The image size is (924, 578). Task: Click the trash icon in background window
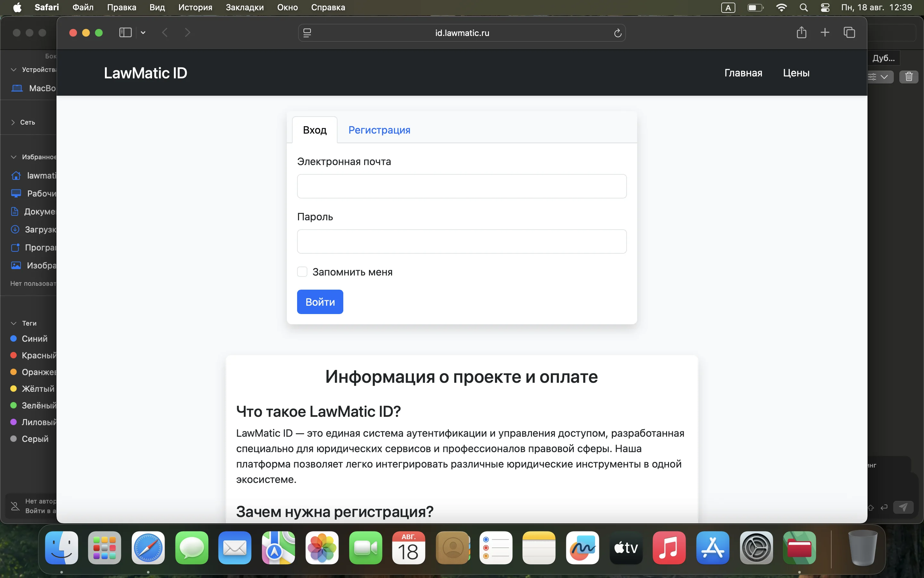coord(909,77)
